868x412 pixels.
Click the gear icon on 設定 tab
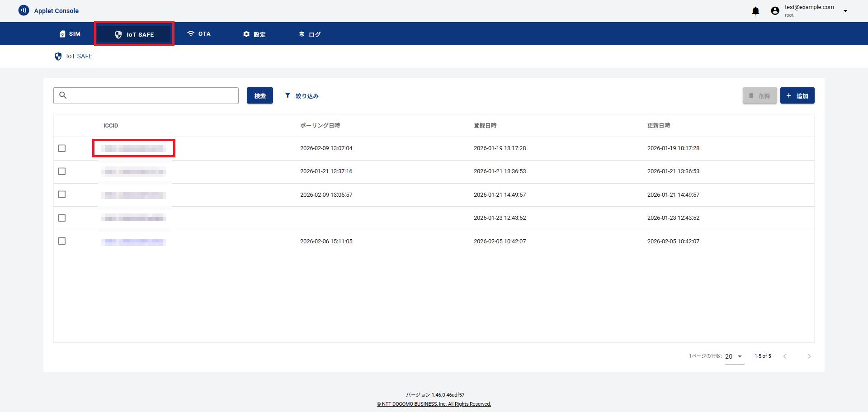pos(246,34)
